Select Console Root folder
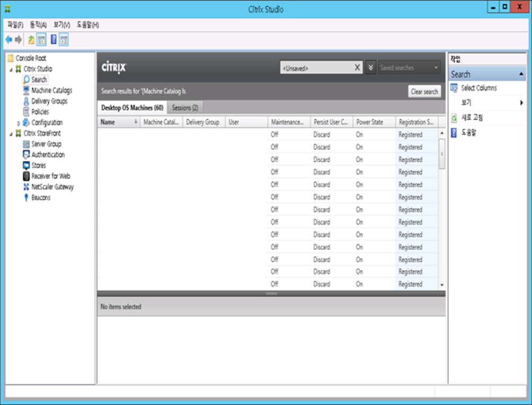This screenshot has height=405, width=532. 31,58
